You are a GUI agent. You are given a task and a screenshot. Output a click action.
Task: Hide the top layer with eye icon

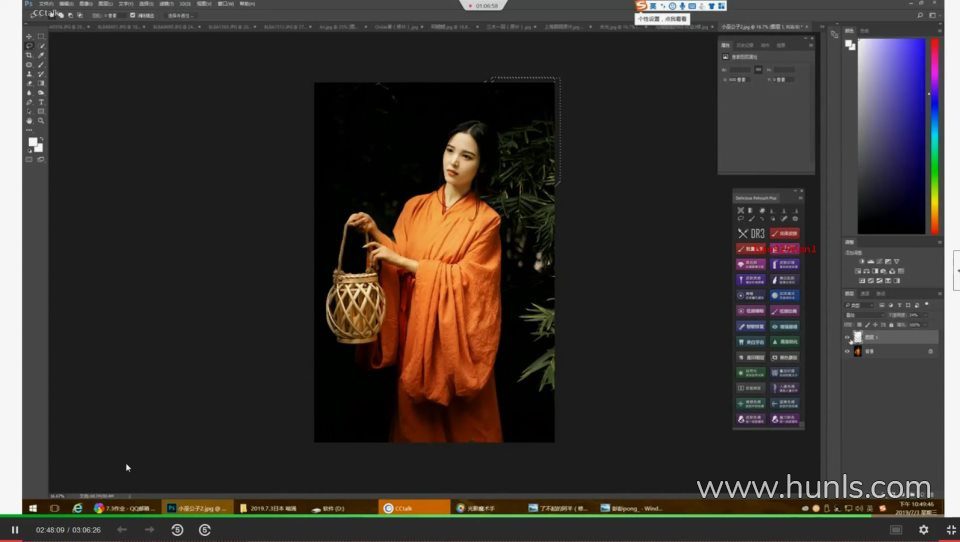pos(847,338)
